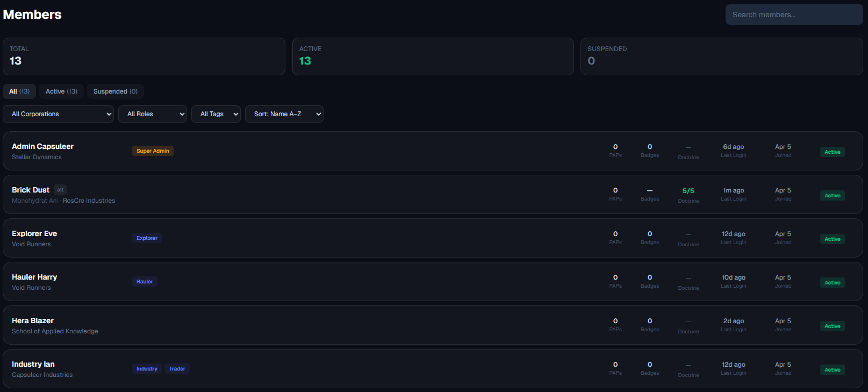Open the All Roles dropdown
Screen dimensions: 868x392
pos(153,114)
